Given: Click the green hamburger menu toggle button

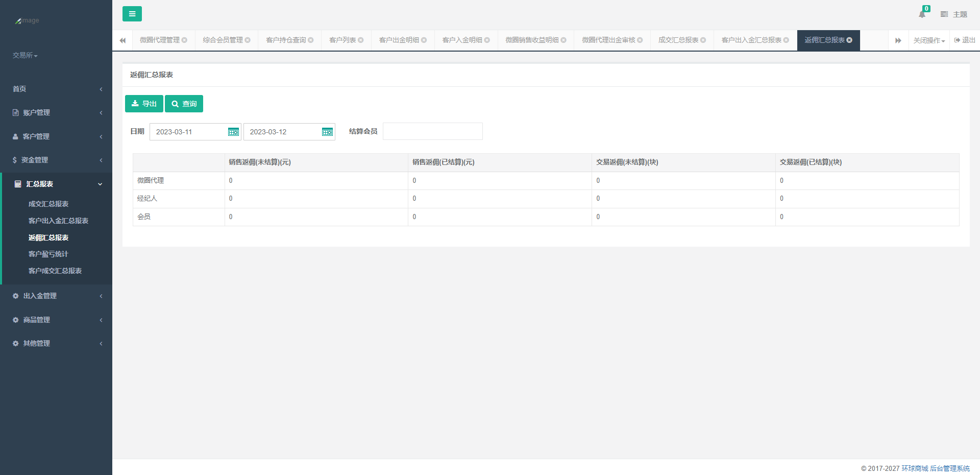Looking at the screenshot, I should (x=132, y=14).
